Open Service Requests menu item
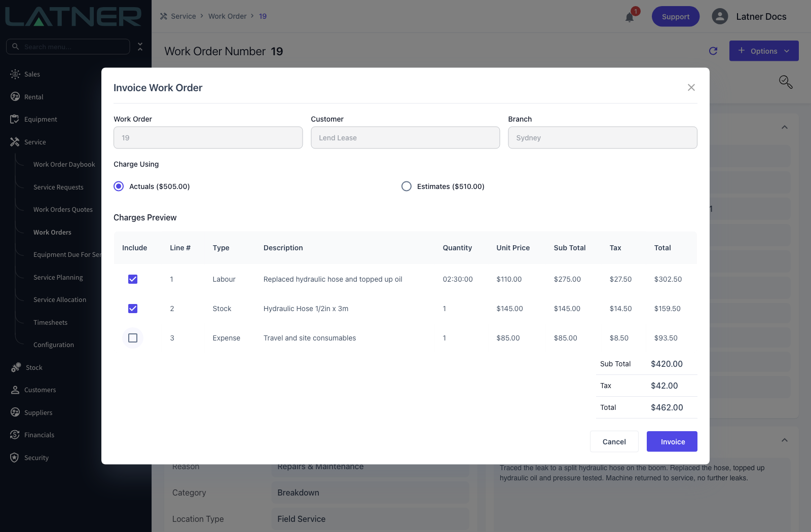811x532 pixels. [58, 187]
